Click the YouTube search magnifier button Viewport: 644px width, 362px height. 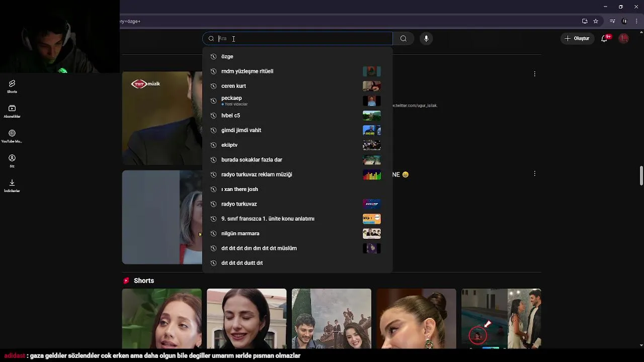(404, 39)
